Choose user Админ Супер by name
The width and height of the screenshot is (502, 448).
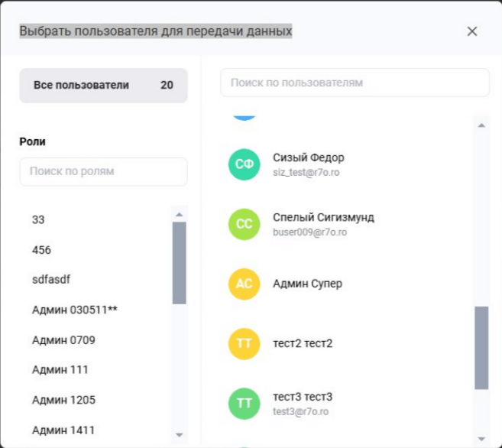click(x=307, y=284)
